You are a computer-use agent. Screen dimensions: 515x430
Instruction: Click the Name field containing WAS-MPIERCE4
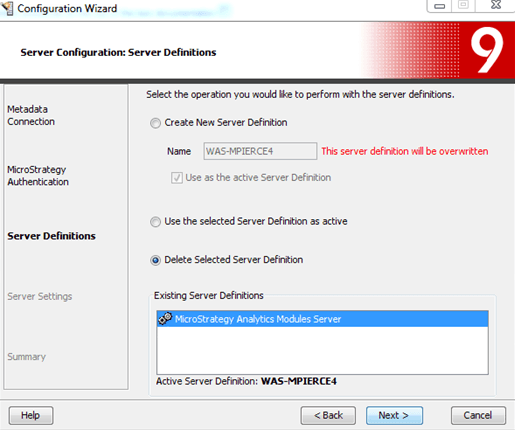click(260, 151)
